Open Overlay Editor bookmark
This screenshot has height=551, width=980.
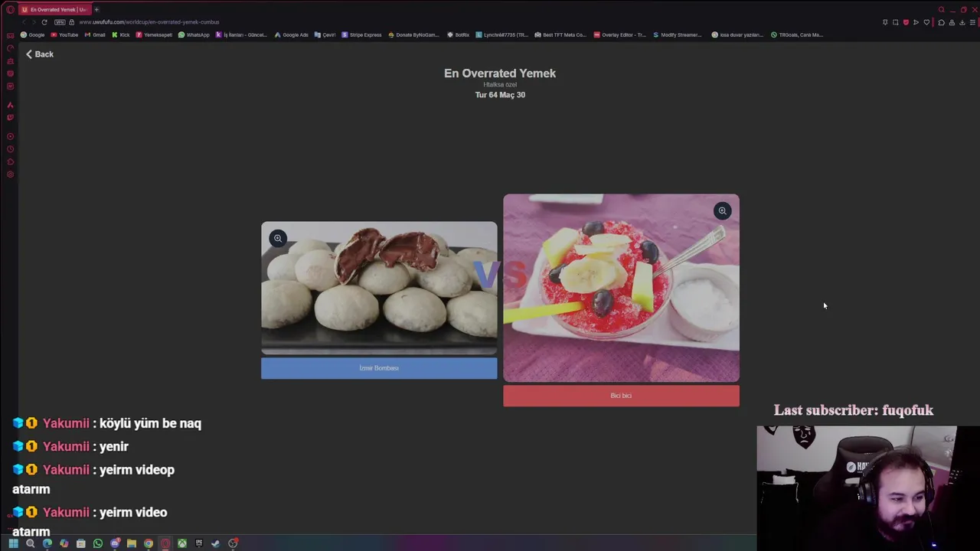[619, 34]
